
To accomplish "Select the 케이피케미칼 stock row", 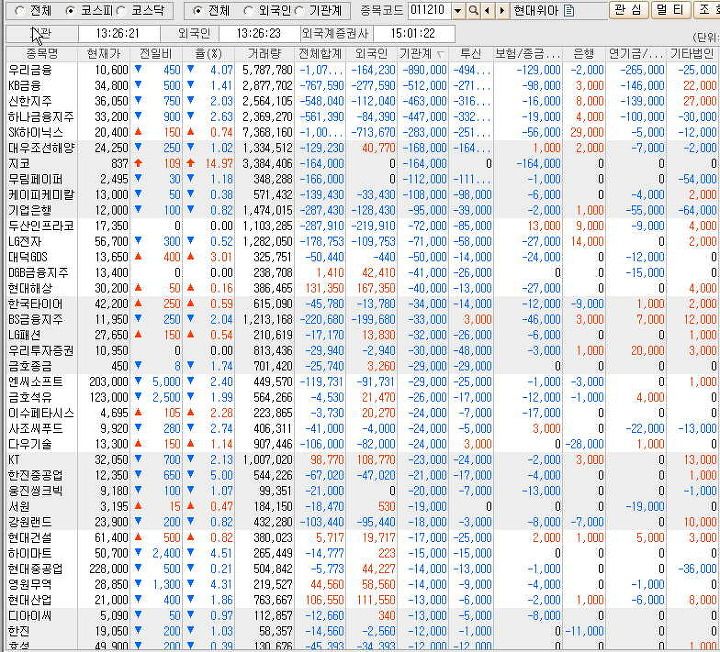I will pos(362,195).
